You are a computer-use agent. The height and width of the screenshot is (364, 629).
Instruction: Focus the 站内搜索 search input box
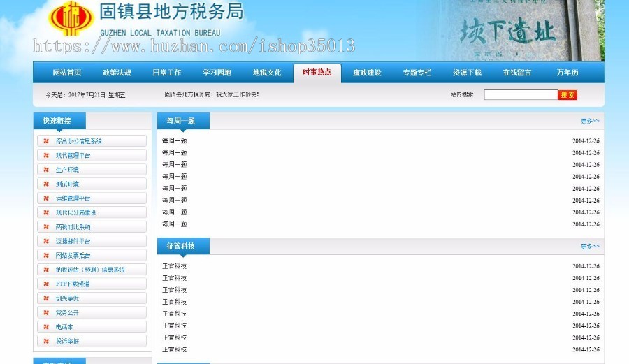point(521,94)
